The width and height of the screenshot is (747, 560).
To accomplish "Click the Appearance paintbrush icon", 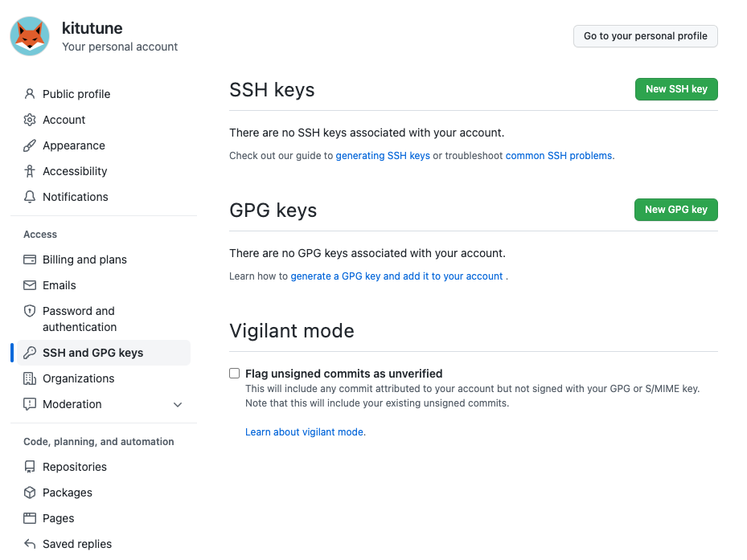I will coord(28,145).
